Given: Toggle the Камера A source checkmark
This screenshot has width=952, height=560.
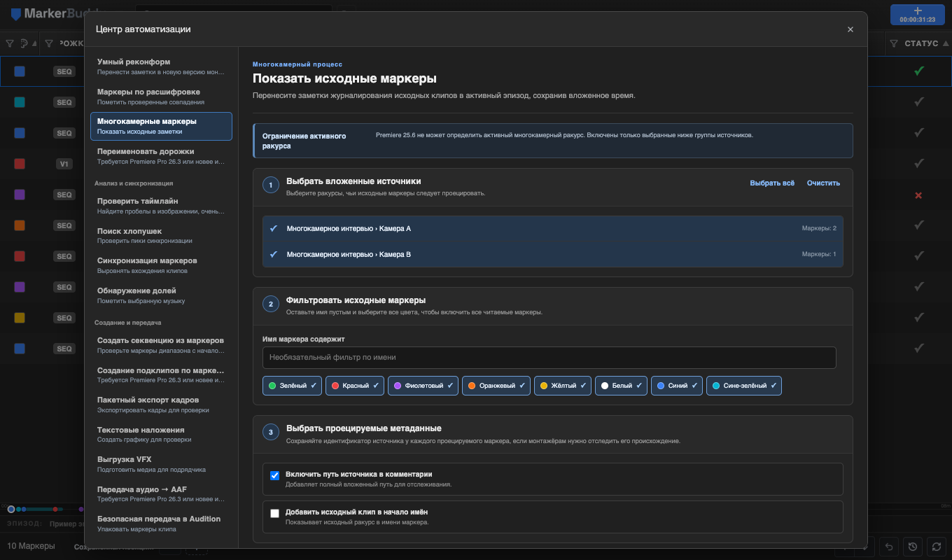Looking at the screenshot, I should [x=274, y=228].
